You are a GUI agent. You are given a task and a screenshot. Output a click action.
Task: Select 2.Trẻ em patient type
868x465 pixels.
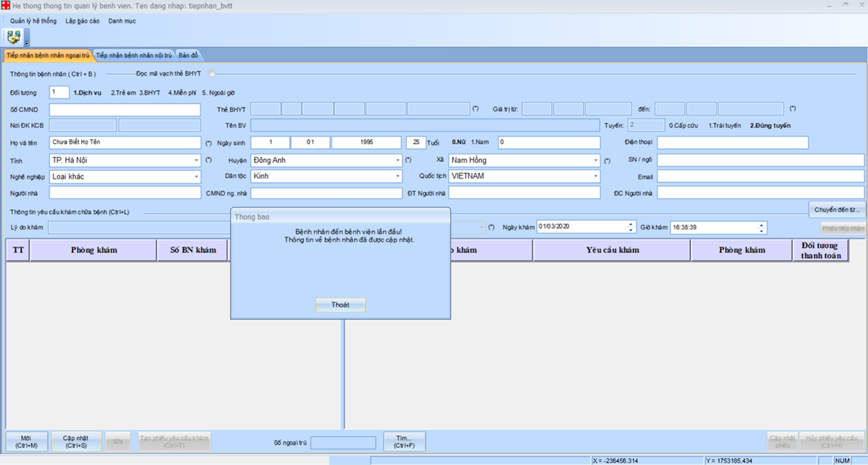[x=123, y=93]
